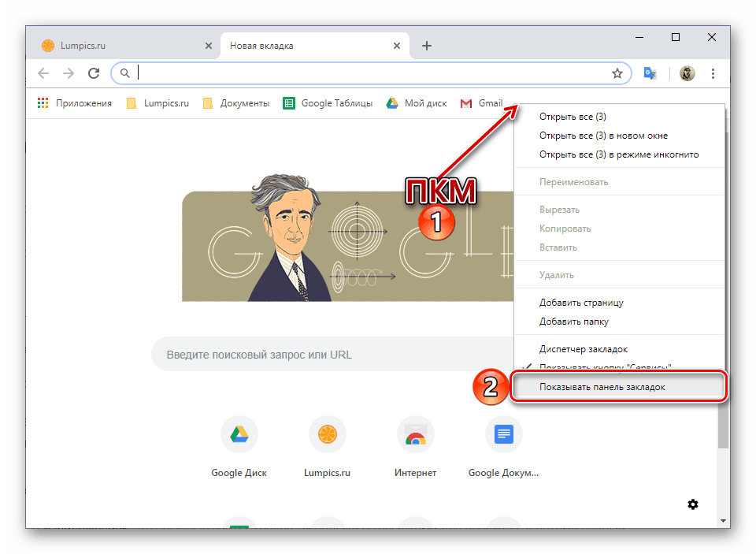Close the Chrome window
756x554 pixels.
pyautogui.click(x=712, y=37)
